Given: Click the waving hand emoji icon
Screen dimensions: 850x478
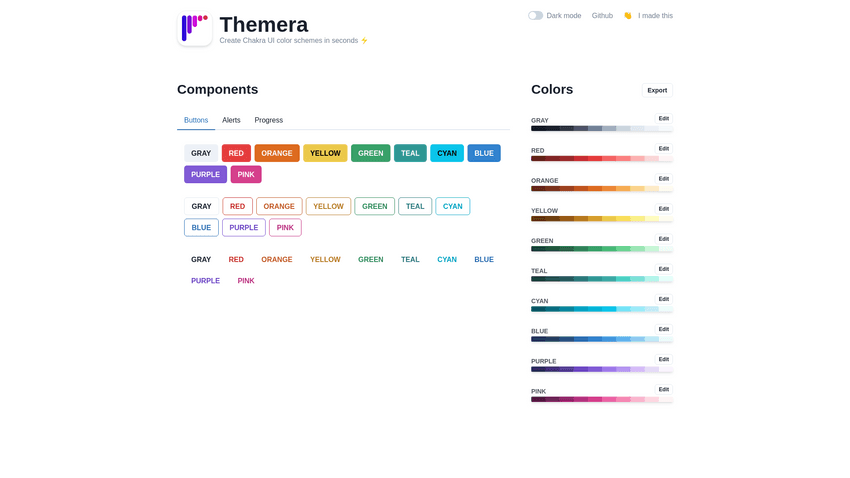Looking at the screenshot, I should click(628, 16).
